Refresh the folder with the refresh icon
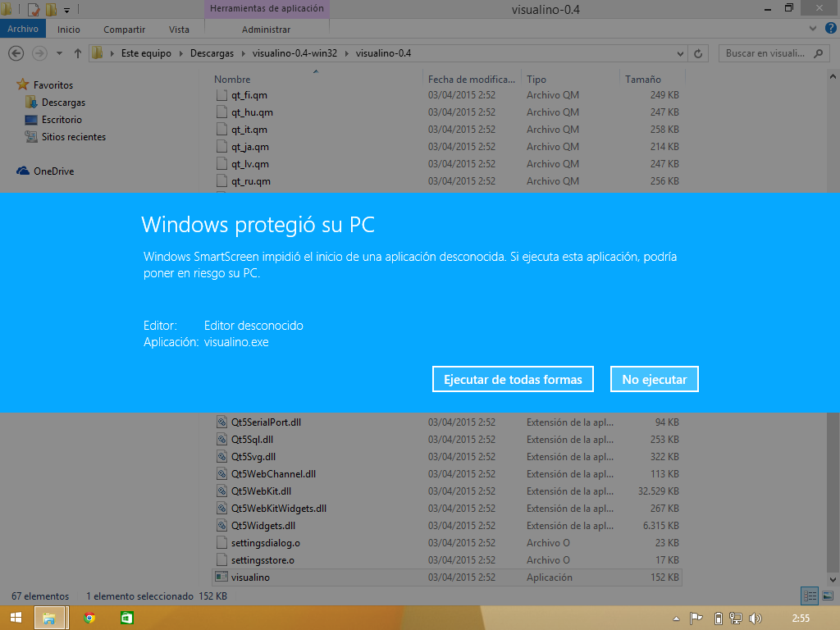 pyautogui.click(x=698, y=53)
